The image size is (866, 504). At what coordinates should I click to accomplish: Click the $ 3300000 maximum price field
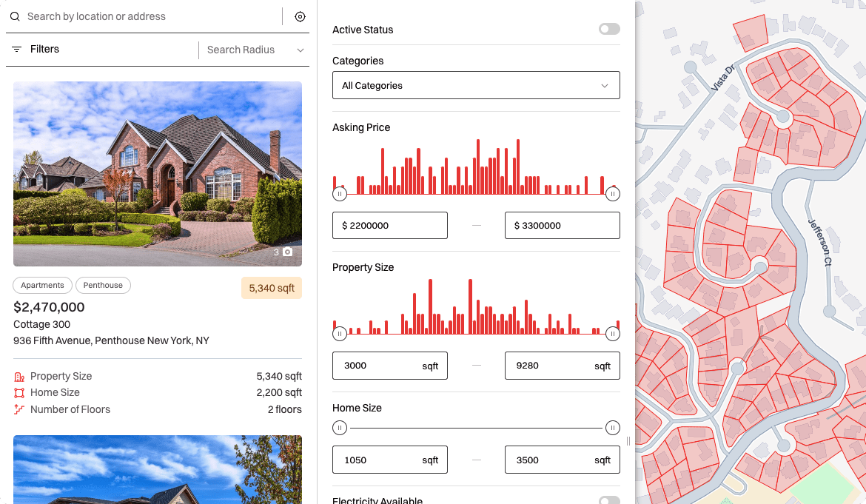coord(563,225)
